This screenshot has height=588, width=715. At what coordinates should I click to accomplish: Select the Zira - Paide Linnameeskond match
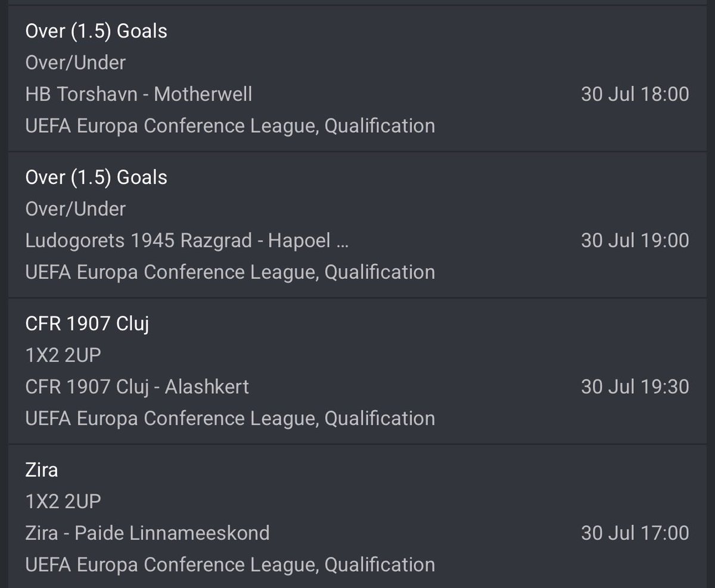click(147, 533)
